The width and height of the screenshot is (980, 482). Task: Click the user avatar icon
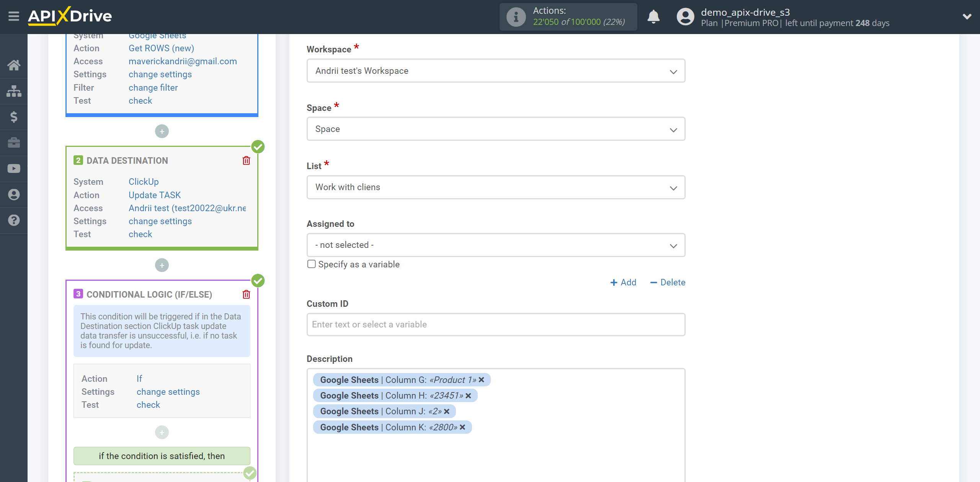(685, 17)
